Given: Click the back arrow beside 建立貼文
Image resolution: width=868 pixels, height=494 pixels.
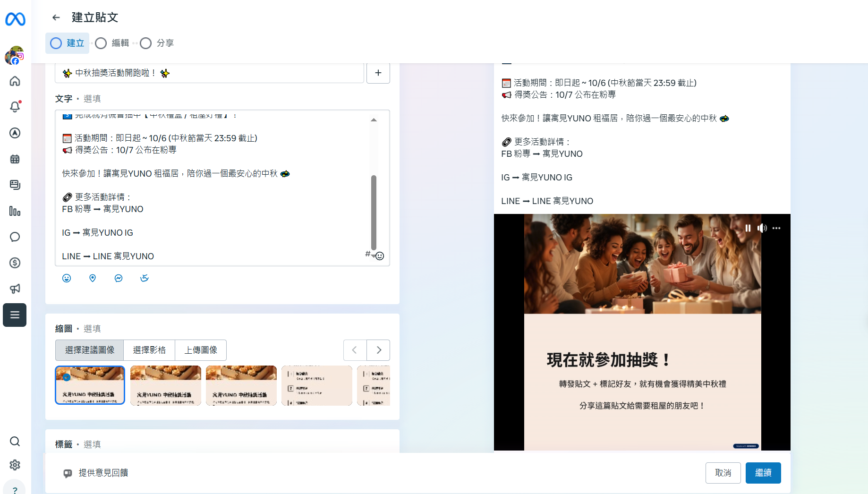Looking at the screenshot, I should click(56, 17).
